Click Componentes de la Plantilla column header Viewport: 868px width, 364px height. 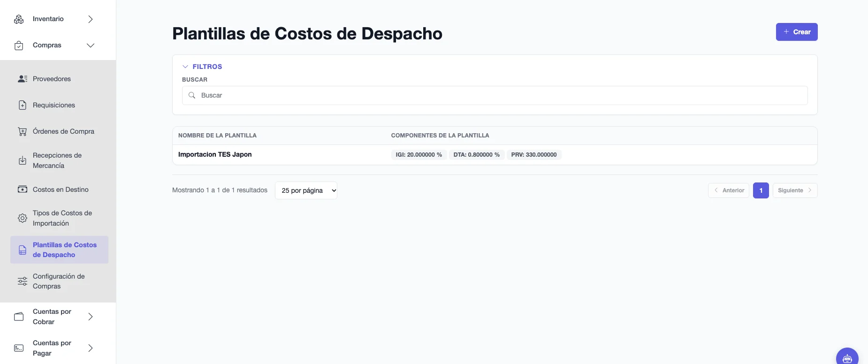pyautogui.click(x=440, y=136)
